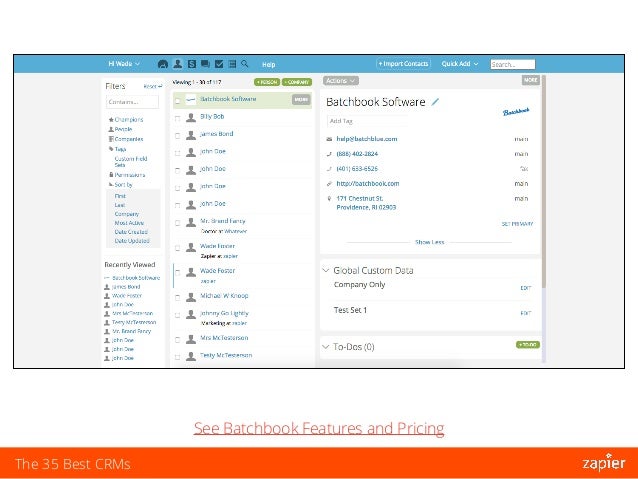Open the dashboard icon in the top bar

pyautogui.click(x=163, y=64)
